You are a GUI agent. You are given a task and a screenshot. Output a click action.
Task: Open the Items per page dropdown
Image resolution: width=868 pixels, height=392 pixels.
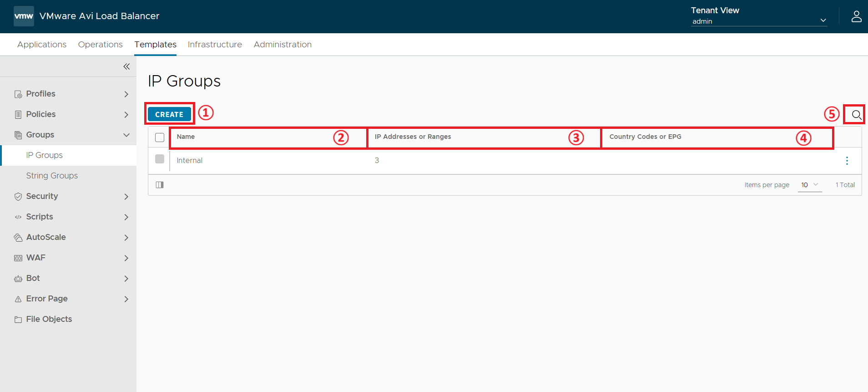(x=810, y=185)
